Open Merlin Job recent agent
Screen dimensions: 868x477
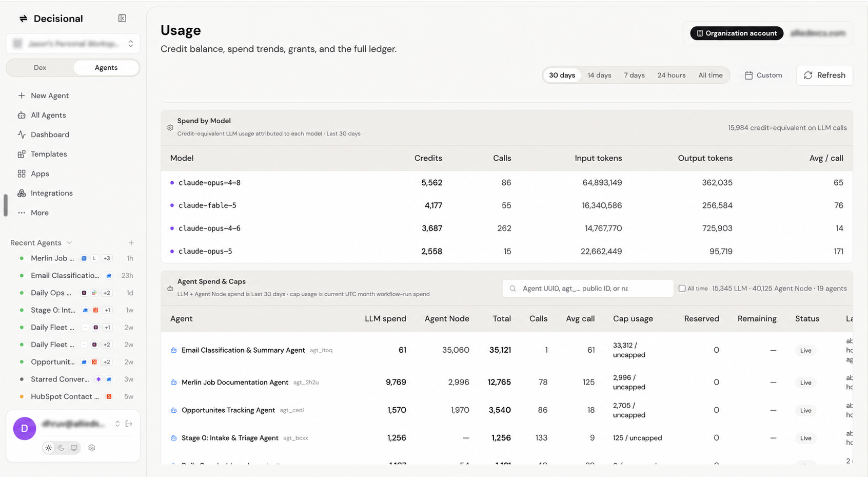[x=52, y=258]
